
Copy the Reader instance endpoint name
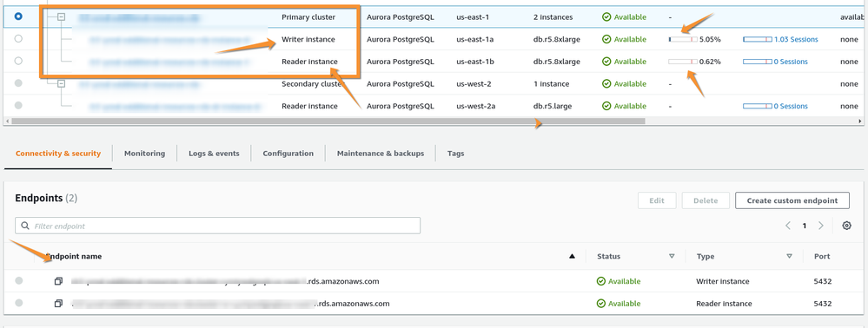(x=58, y=304)
